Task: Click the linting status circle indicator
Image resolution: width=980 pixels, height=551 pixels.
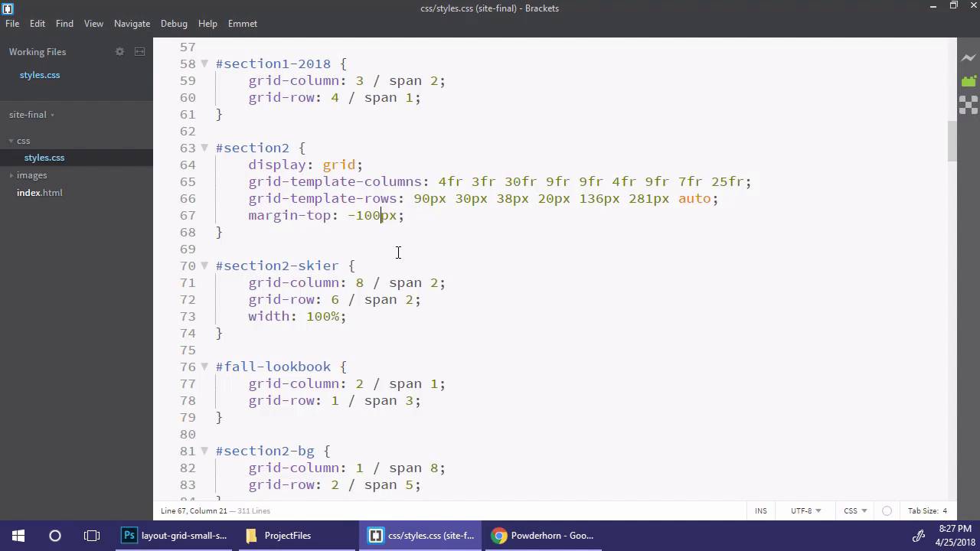Action: click(887, 510)
